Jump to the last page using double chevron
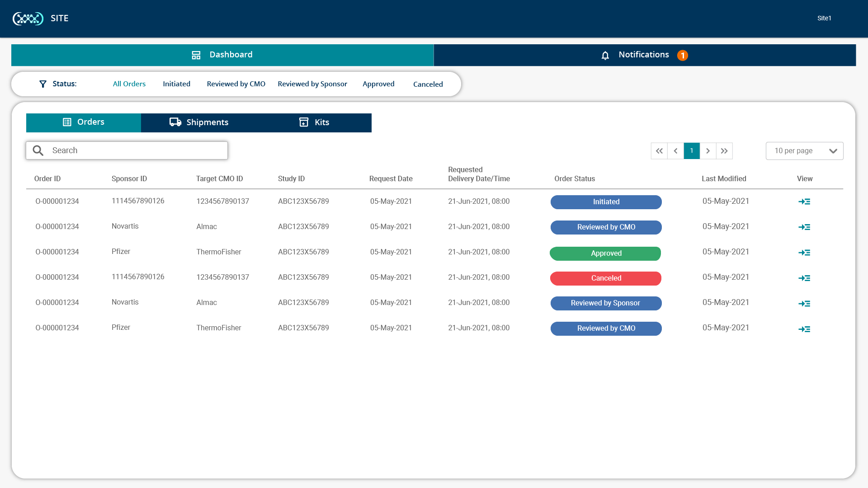The width and height of the screenshot is (868, 488). [x=724, y=150]
